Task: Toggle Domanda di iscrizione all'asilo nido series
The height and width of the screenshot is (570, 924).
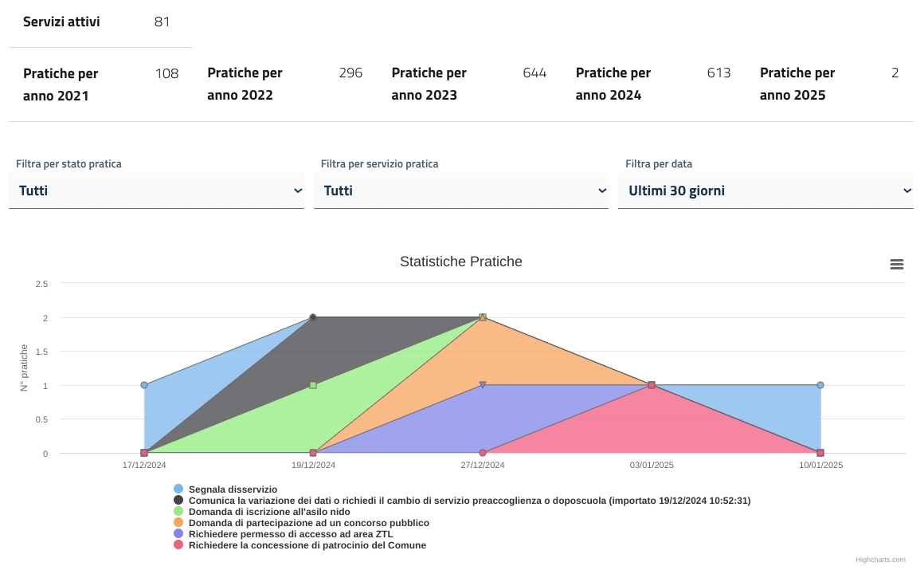Action: (x=269, y=512)
